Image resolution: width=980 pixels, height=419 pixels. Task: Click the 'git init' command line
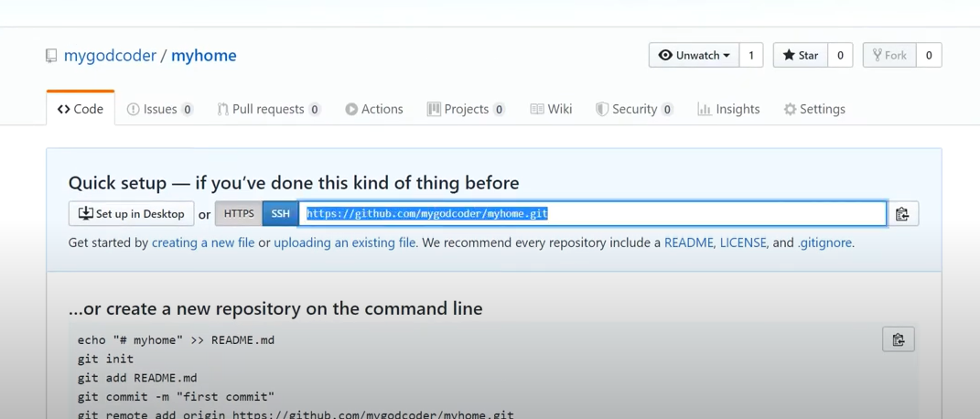coord(105,359)
